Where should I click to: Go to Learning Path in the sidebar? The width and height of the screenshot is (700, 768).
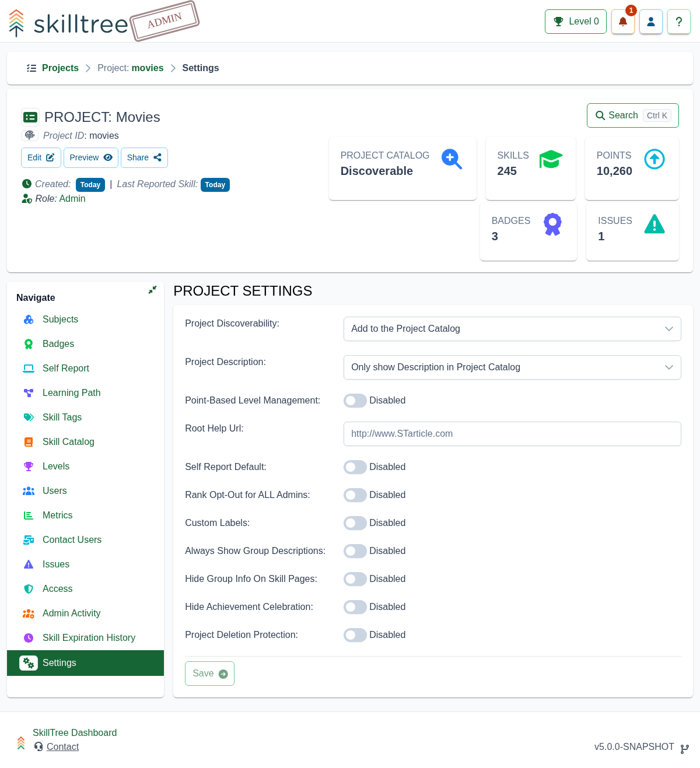click(x=85, y=393)
